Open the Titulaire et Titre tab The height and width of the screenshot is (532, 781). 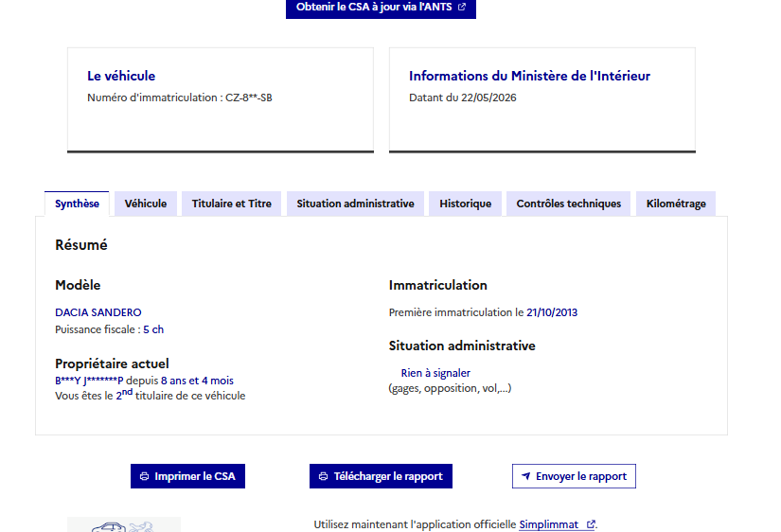(x=232, y=204)
